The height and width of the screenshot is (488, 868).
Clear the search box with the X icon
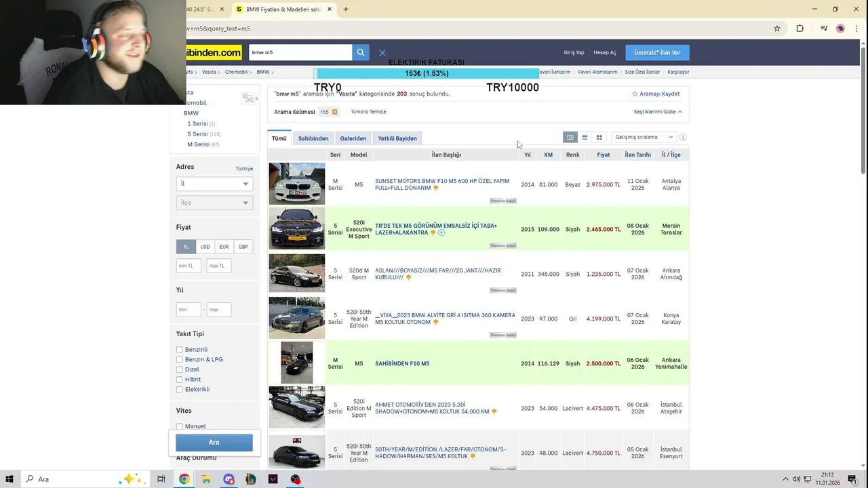382,52
